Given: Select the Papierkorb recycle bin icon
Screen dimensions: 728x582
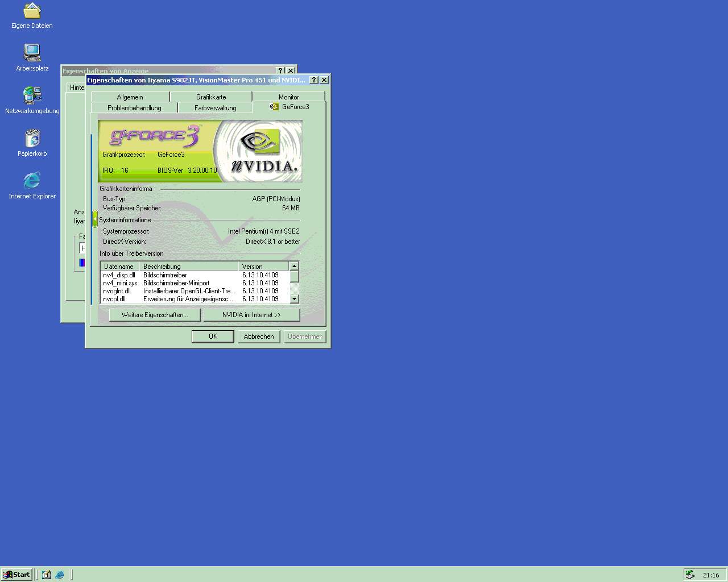Looking at the screenshot, I should 32,143.
